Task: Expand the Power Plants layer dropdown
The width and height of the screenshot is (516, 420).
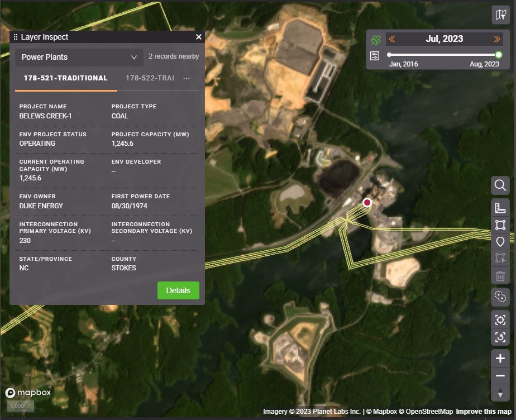Action: pyautogui.click(x=79, y=57)
